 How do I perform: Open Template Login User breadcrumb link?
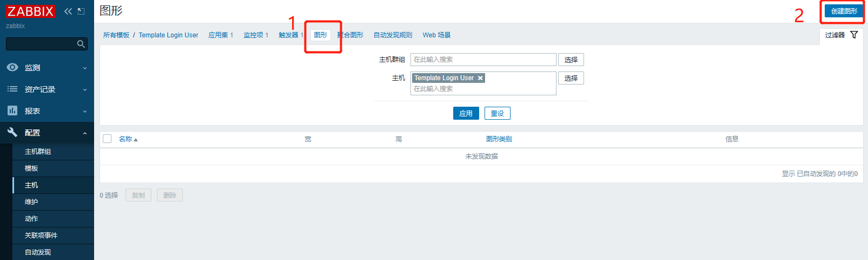(x=168, y=35)
